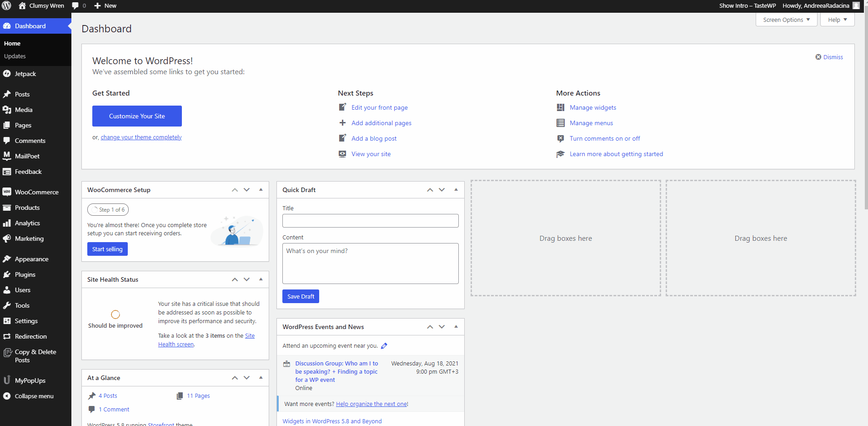Click the pencil icon to edit event location
Viewport: 868px width, 426px height.
pos(384,346)
